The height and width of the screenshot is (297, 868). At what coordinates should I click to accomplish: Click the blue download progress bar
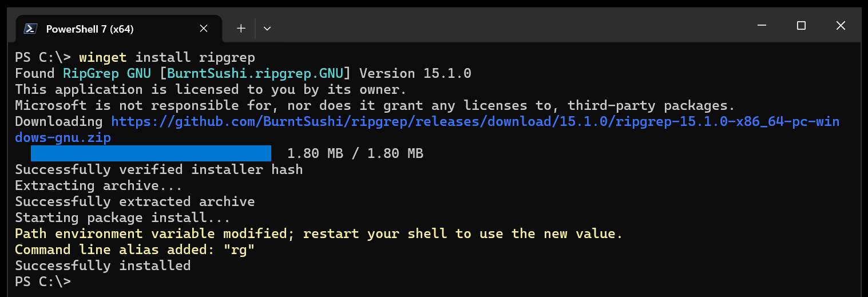[x=150, y=153]
